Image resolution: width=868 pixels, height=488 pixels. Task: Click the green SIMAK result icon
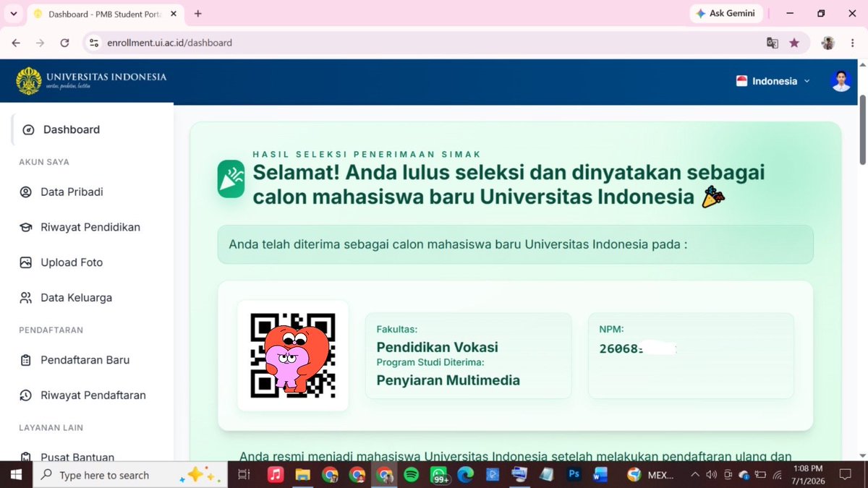231,179
